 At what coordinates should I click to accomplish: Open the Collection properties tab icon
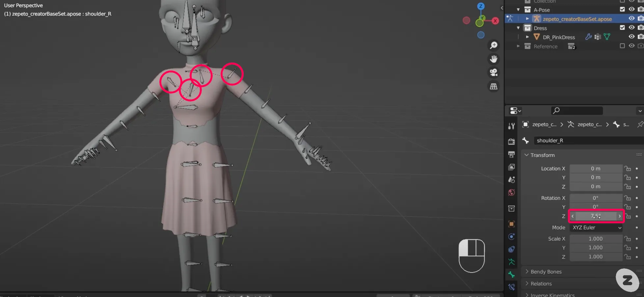point(511,208)
